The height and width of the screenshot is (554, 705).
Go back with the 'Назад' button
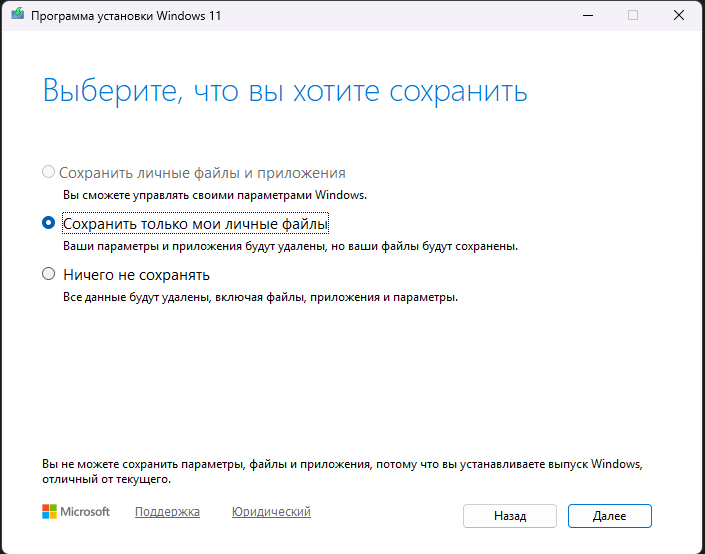pos(509,516)
